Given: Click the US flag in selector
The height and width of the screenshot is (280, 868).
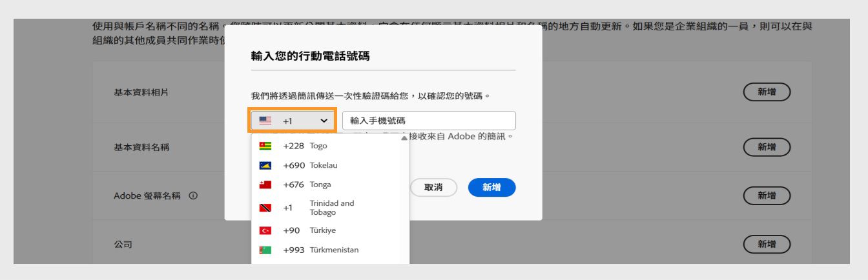Looking at the screenshot, I should click(265, 121).
